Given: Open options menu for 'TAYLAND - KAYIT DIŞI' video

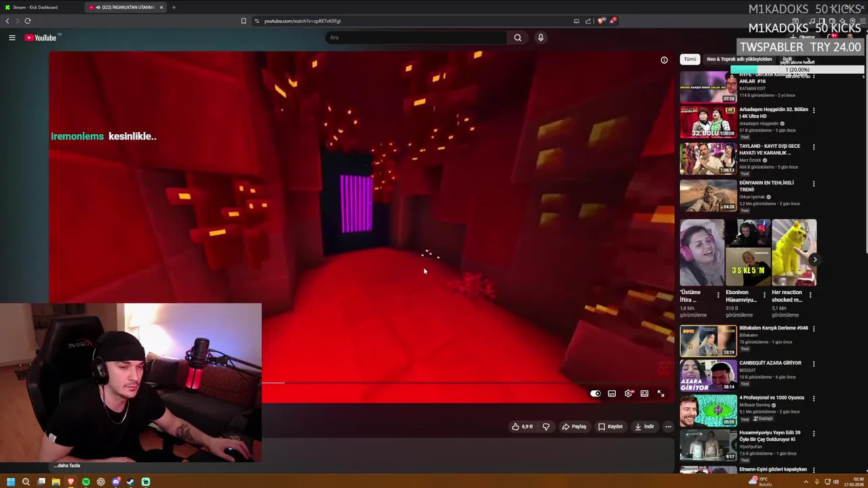Looking at the screenshot, I should tap(814, 146).
